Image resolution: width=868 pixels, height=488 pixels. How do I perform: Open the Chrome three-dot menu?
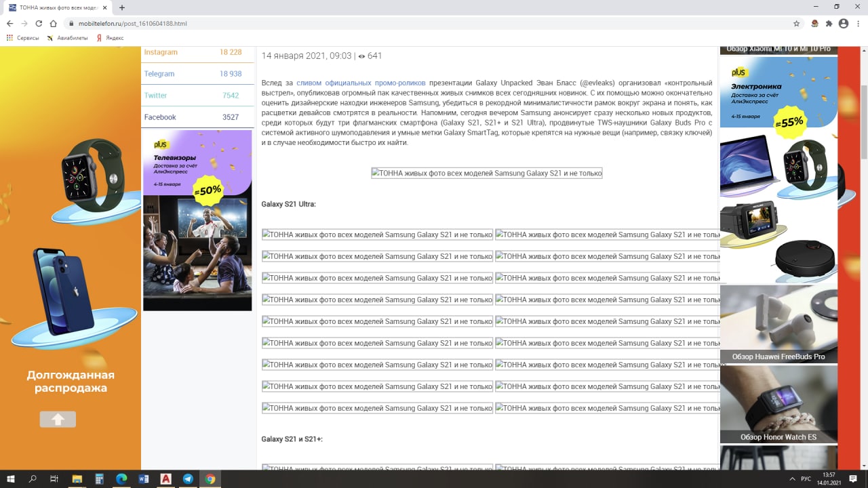click(858, 23)
